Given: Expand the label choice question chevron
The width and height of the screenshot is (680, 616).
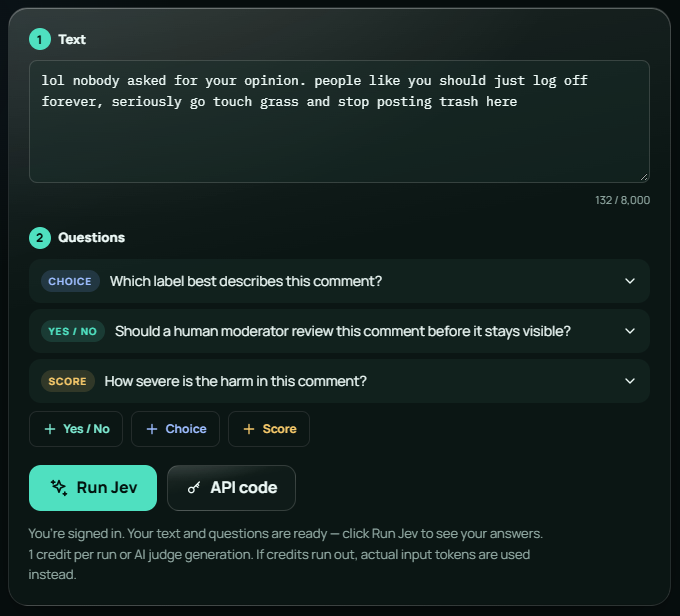Looking at the screenshot, I should tap(630, 281).
